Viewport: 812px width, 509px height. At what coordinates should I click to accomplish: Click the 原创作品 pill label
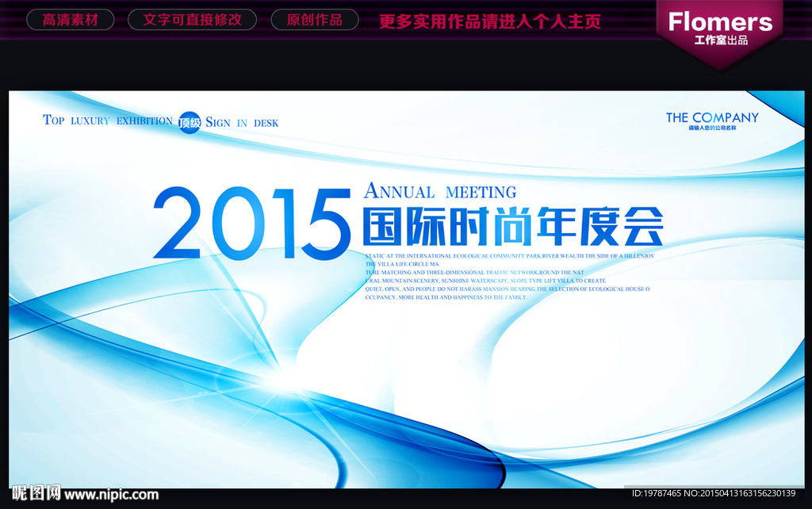pyautogui.click(x=315, y=20)
